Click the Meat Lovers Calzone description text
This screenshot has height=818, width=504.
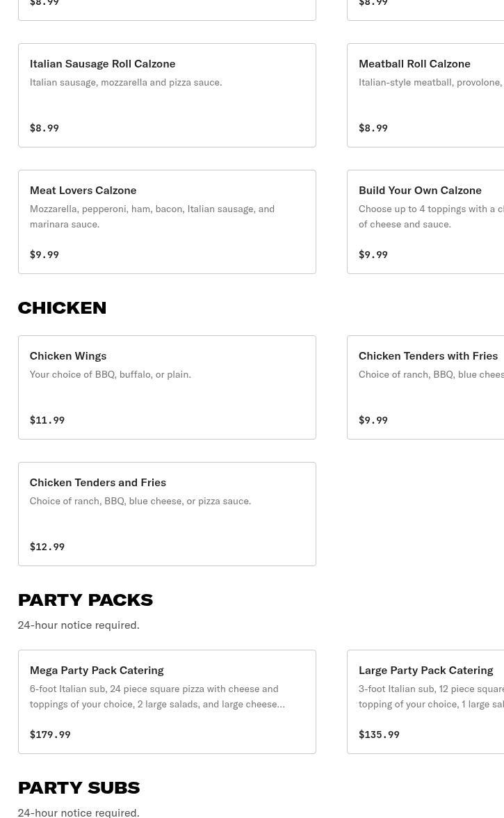click(152, 216)
